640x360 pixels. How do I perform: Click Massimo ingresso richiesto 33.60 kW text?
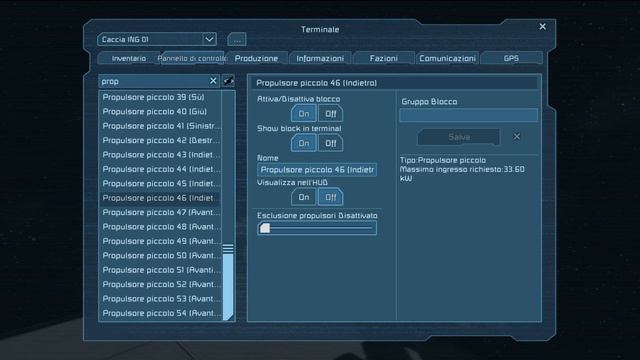point(462,173)
